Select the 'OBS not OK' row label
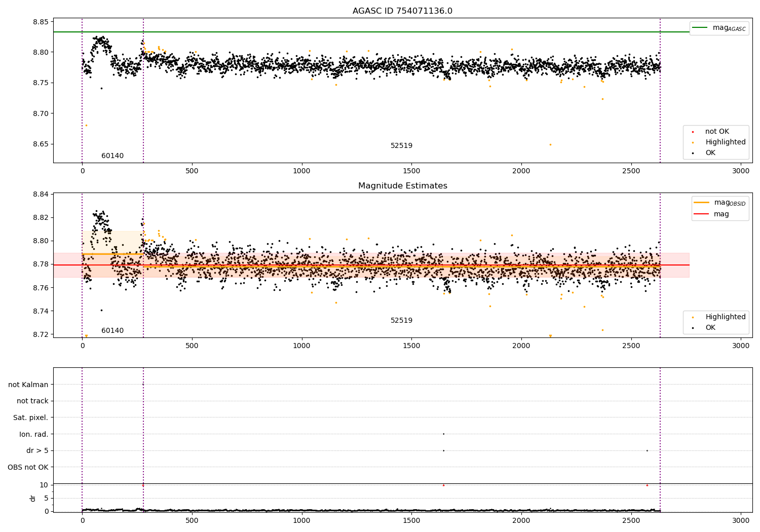The image size is (760, 532). 28,467
